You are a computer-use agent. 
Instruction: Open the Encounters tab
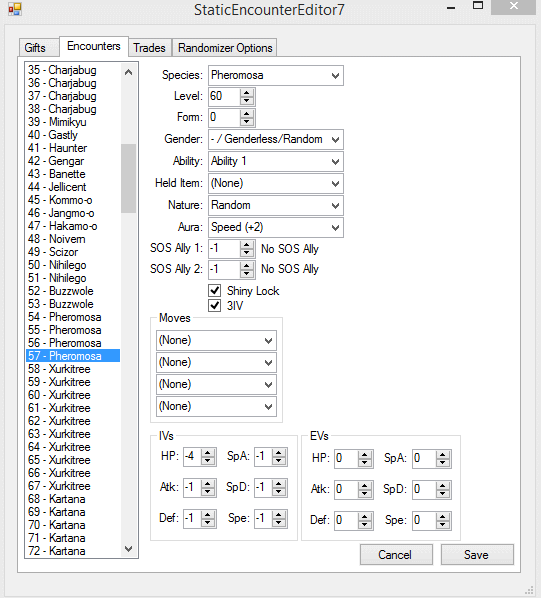pyautogui.click(x=93, y=46)
